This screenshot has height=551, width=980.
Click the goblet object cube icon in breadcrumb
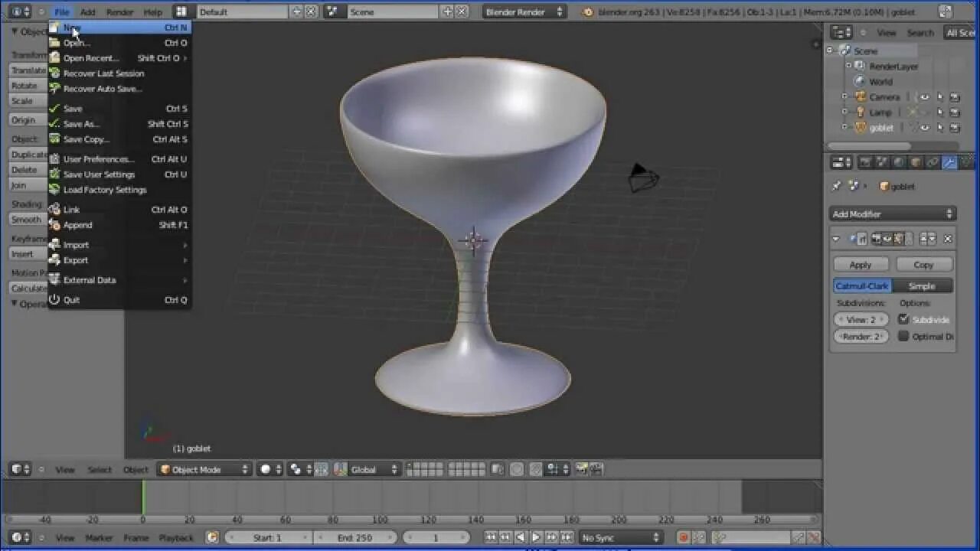coord(884,186)
